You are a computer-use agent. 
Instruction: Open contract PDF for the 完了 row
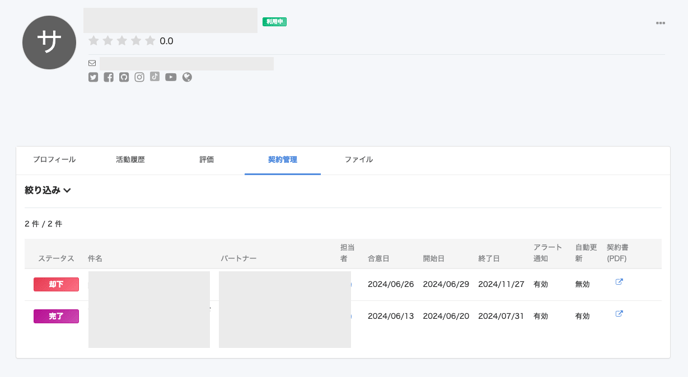click(619, 313)
